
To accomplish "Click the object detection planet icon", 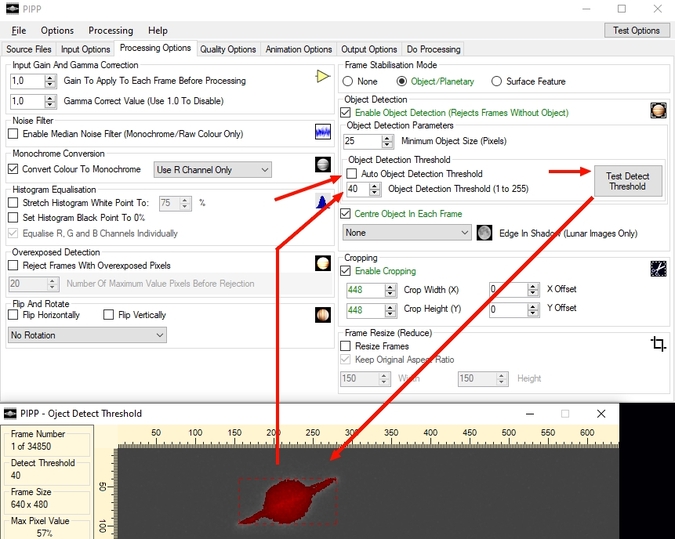I will coord(657,110).
